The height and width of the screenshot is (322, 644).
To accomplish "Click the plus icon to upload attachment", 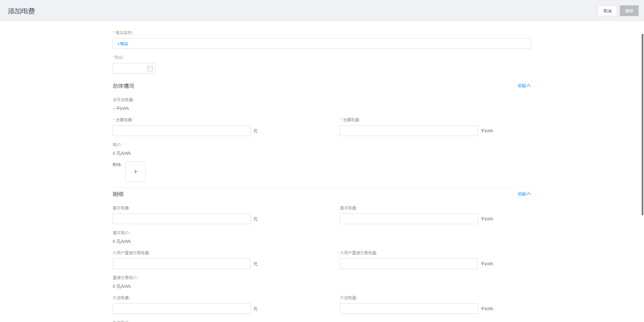I will (136, 172).
